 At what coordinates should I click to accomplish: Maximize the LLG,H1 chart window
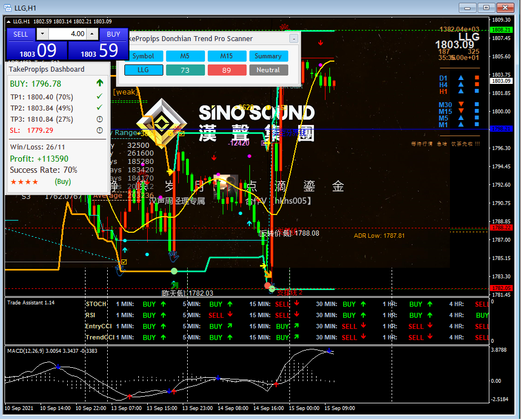tap(486, 7)
